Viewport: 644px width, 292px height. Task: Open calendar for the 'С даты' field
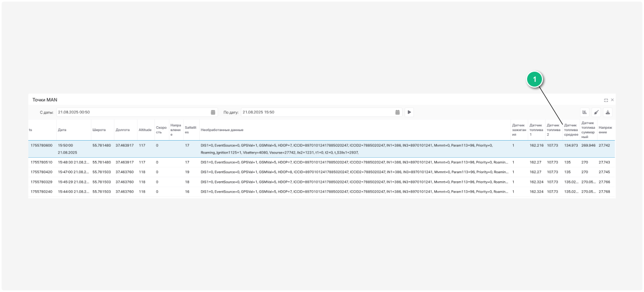pos(213,112)
